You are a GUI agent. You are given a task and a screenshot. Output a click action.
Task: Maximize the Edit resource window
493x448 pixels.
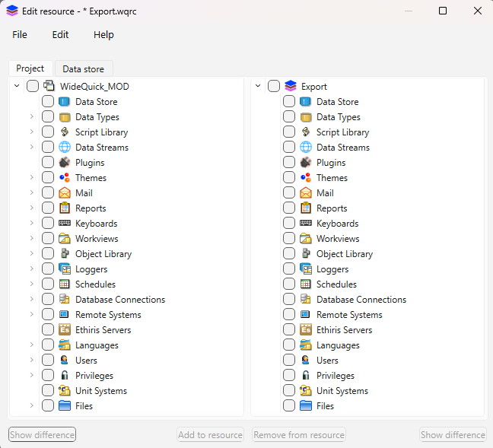click(x=443, y=11)
